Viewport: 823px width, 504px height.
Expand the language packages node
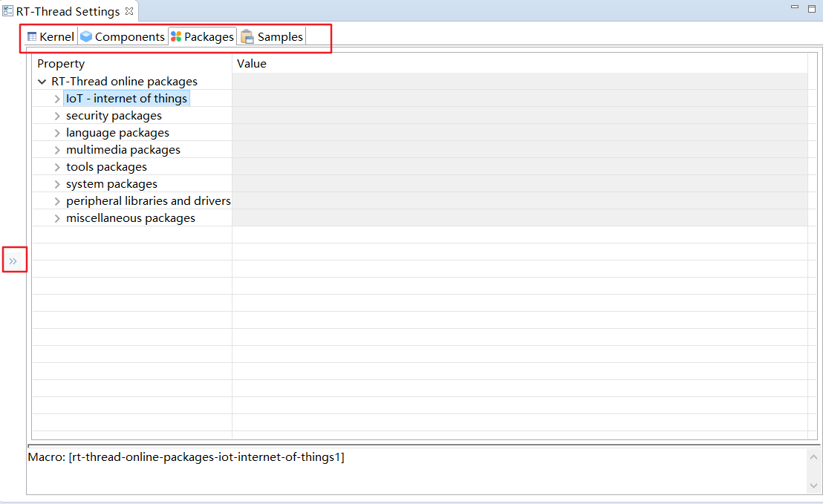coord(57,133)
